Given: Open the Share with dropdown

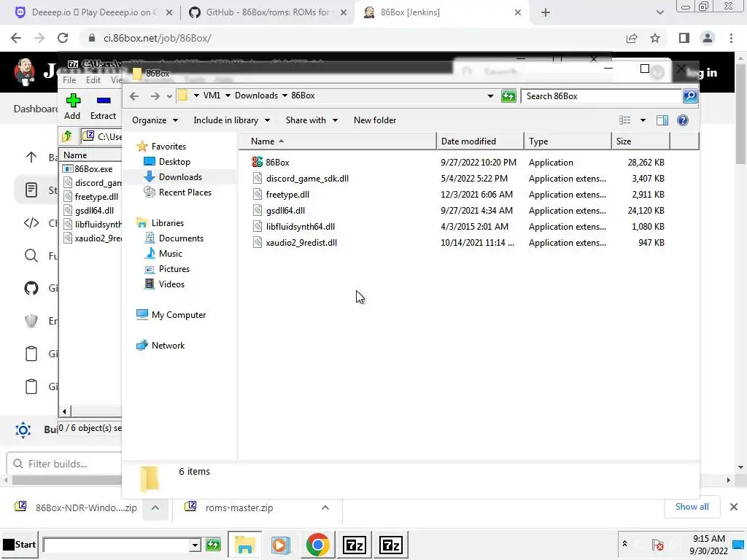Looking at the screenshot, I should click(311, 120).
